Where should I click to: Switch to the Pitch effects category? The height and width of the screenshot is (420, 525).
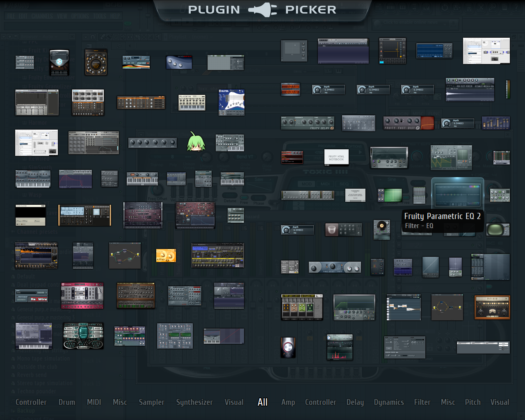click(x=472, y=402)
